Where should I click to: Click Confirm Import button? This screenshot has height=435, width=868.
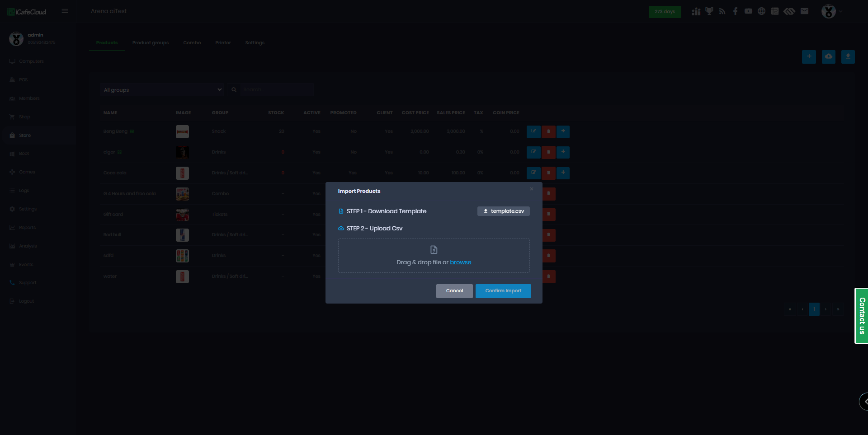pyautogui.click(x=503, y=291)
